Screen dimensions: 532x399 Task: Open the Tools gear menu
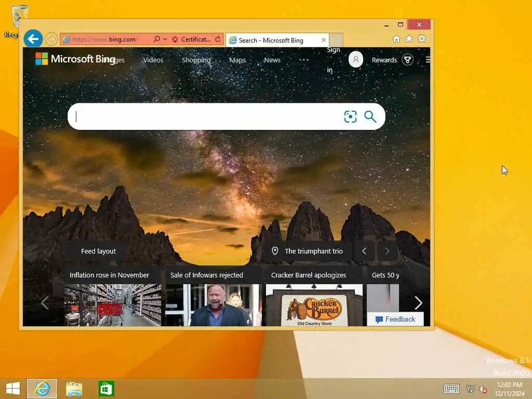click(422, 38)
